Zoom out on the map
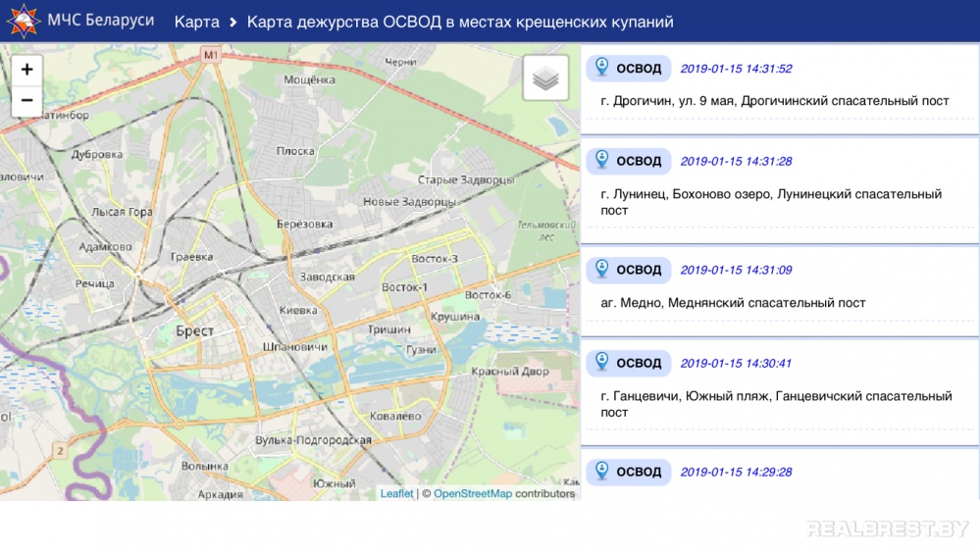Image resolution: width=980 pixels, height=551 pixels. click(x=26, y=100)
